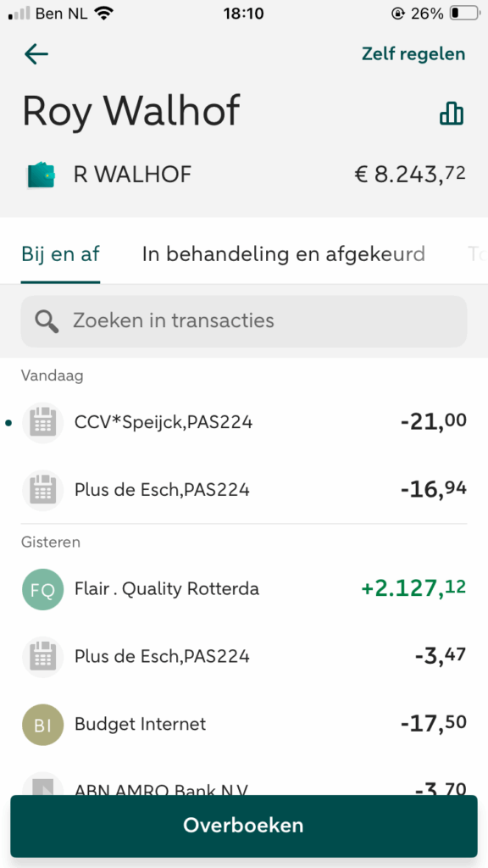Open the Zelf regelen link
488x868 pixels.
pos(413,54)
